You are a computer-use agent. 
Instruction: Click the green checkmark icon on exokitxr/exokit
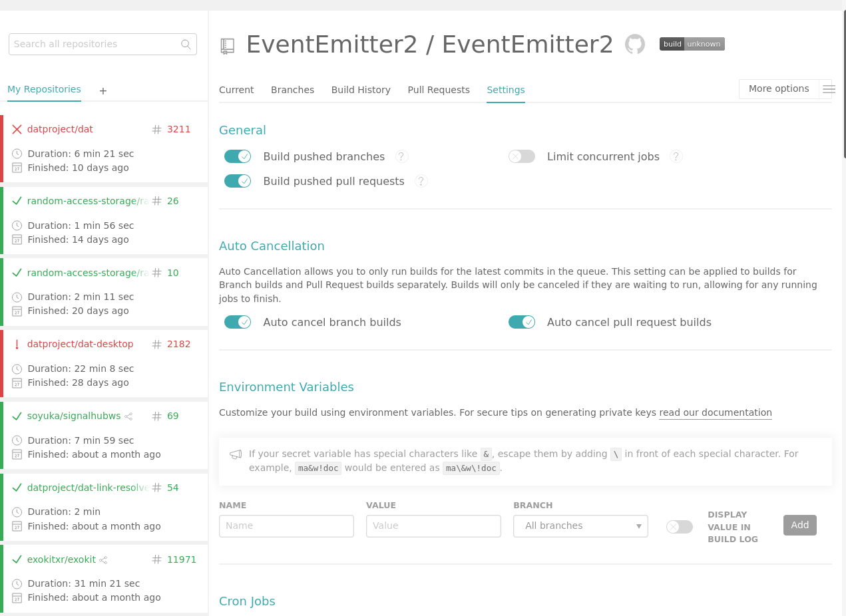click(x=17, y=559)
